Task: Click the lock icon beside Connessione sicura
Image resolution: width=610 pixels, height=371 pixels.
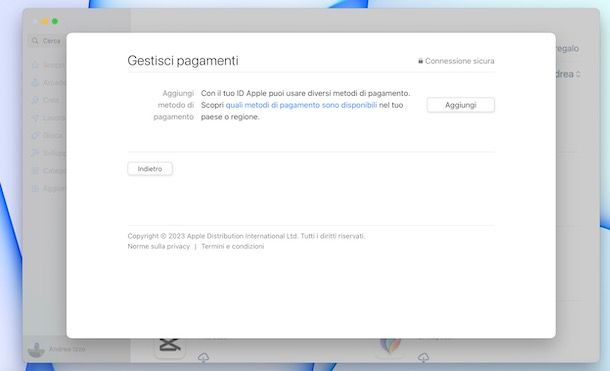Action: coord(421,61)
